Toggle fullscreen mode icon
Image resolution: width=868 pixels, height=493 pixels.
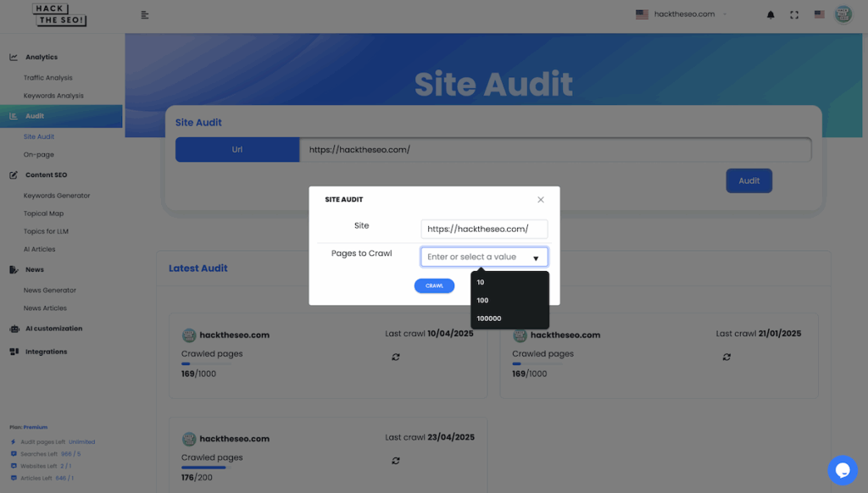[794, 15]
